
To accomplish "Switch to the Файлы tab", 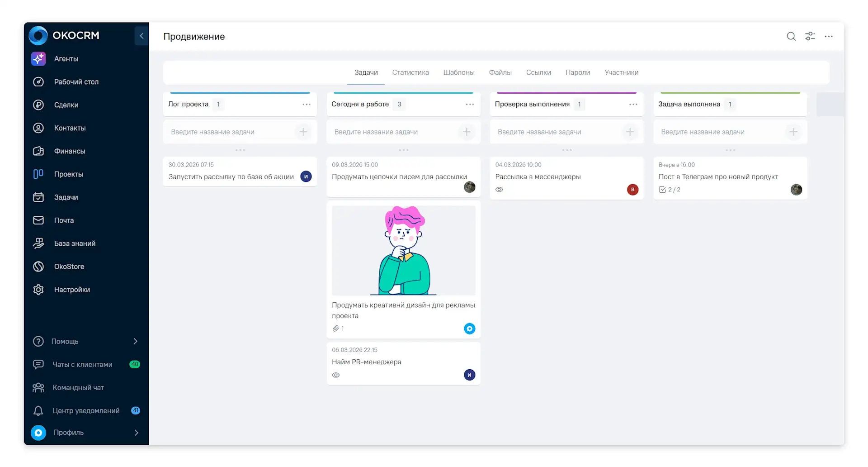I will tap(500, 72).
